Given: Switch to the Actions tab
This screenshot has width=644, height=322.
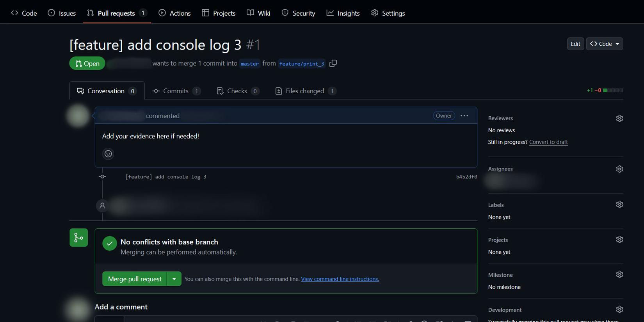Looking at the screenshot, I should click(x=174, y=13).
